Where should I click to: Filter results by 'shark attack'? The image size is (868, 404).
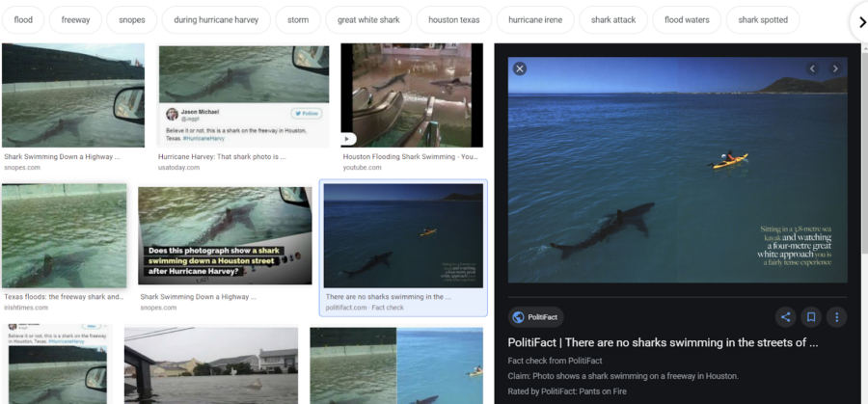pos(612,20)
